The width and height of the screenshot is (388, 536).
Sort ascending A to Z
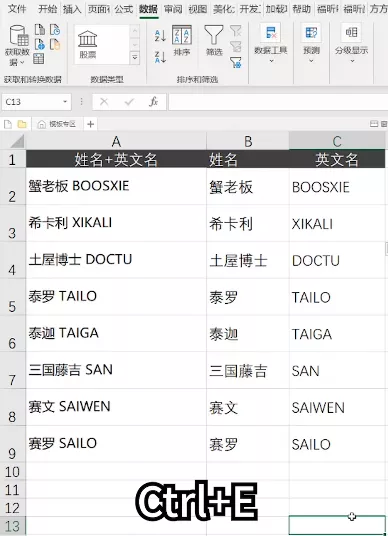tap(160, 36)
